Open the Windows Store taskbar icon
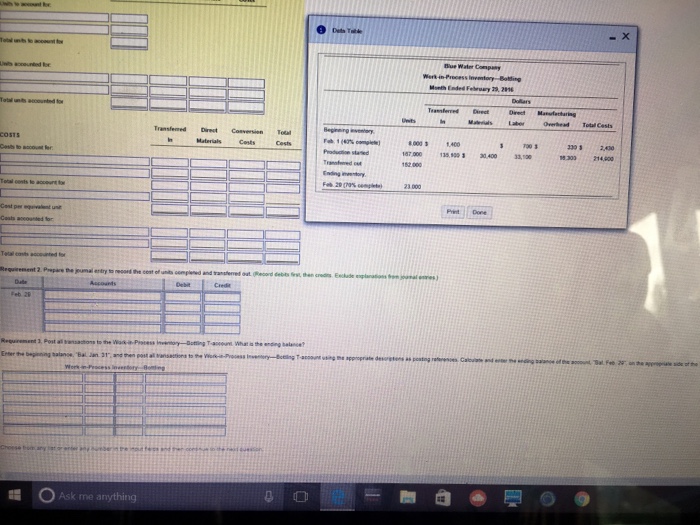The width and height of the screenshot is (700, 525). pyautogui.click(x=442, y=497)
